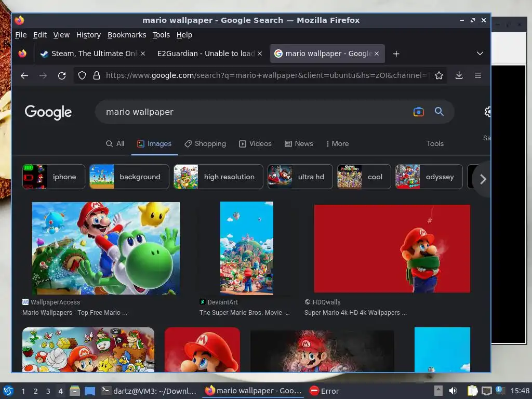Open the tracking protection shield icon
Image resolution: width=532 pixels, height=399 pixels.
(x=82, y=75)
